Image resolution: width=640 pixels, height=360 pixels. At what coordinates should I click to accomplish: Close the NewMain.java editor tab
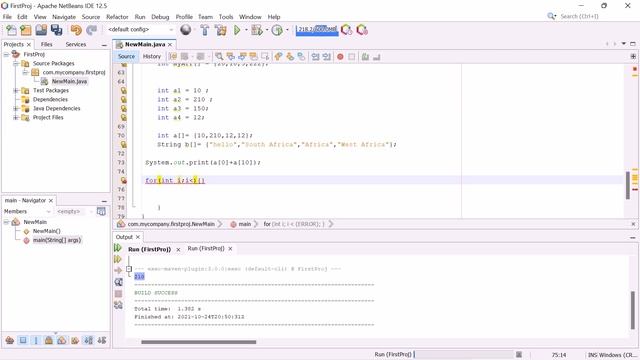pyautogui.click(x=170, y=44)
